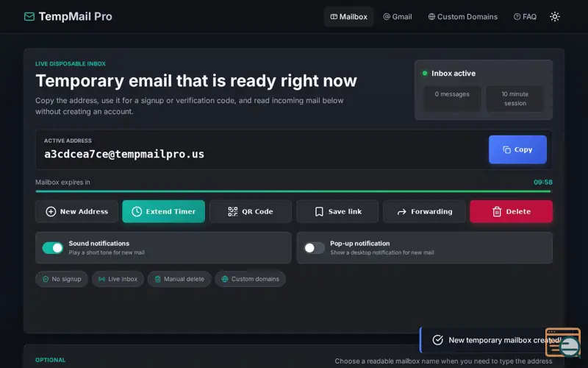
Task: Click the TempMail Pro brand name
Action: (76, 16)
